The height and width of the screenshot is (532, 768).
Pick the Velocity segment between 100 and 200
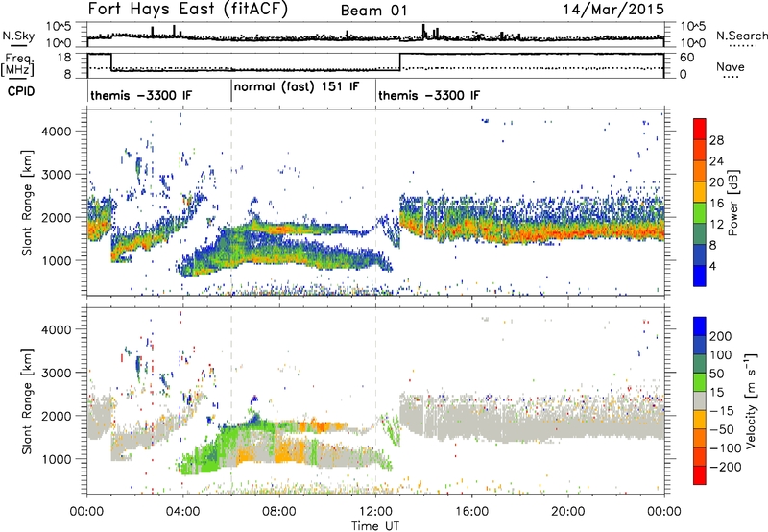click(x=700, y=346)
